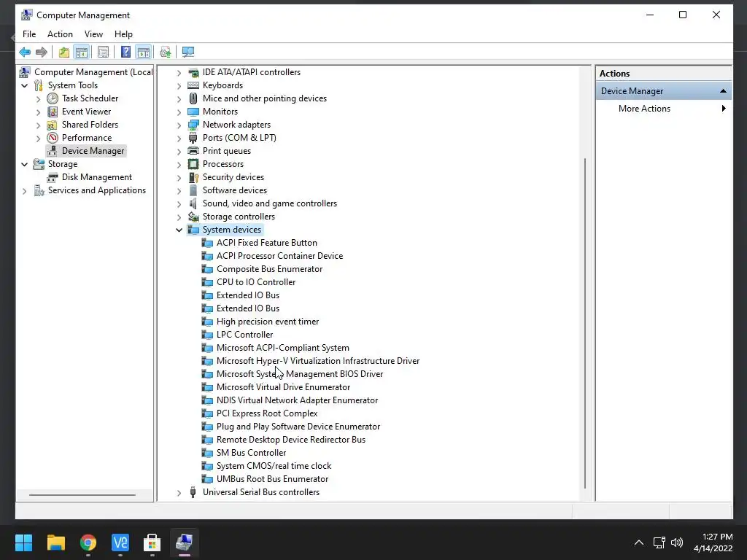This screenshot has height=560, width=747.
Task: Select PCI Express Root Complex device
Action: coord(267,414)
